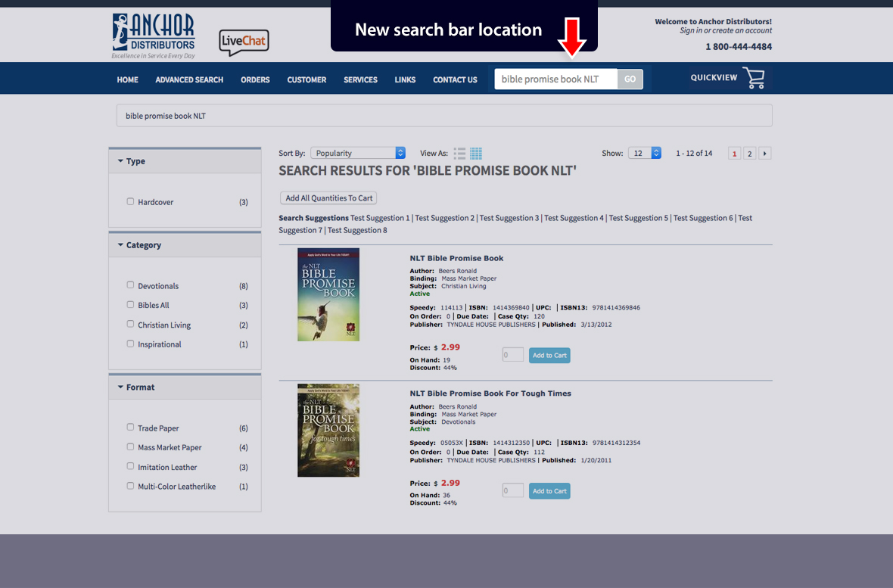Open the Show 12 per page dropdown
Viewport: 893px width, 588px height.
pos(644,153)
